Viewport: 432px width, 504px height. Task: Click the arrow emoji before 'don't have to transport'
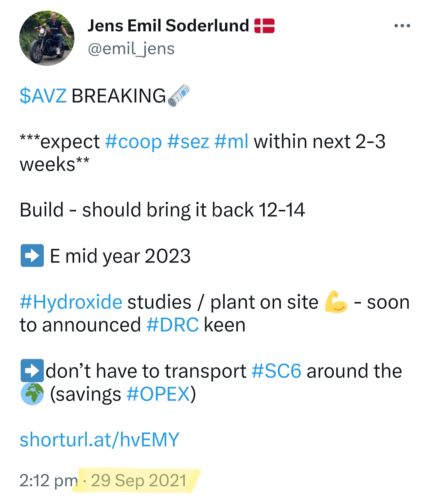(32, 370)
